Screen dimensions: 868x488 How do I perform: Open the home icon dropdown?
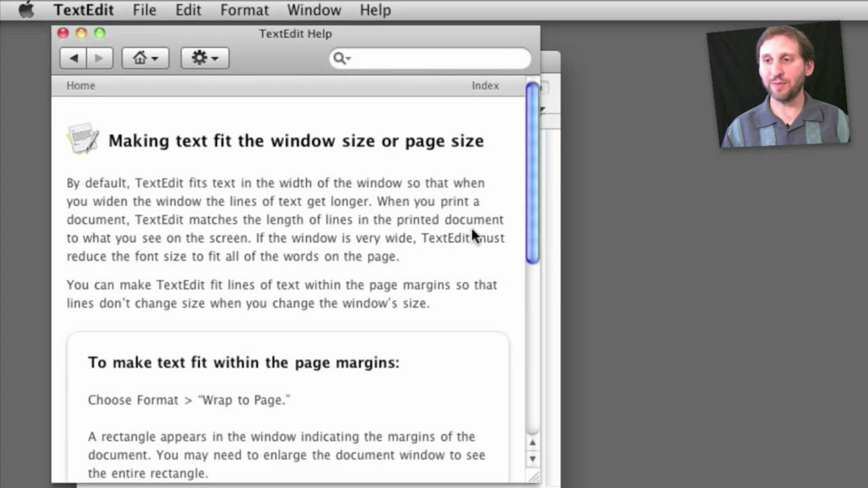pos(145,58)
